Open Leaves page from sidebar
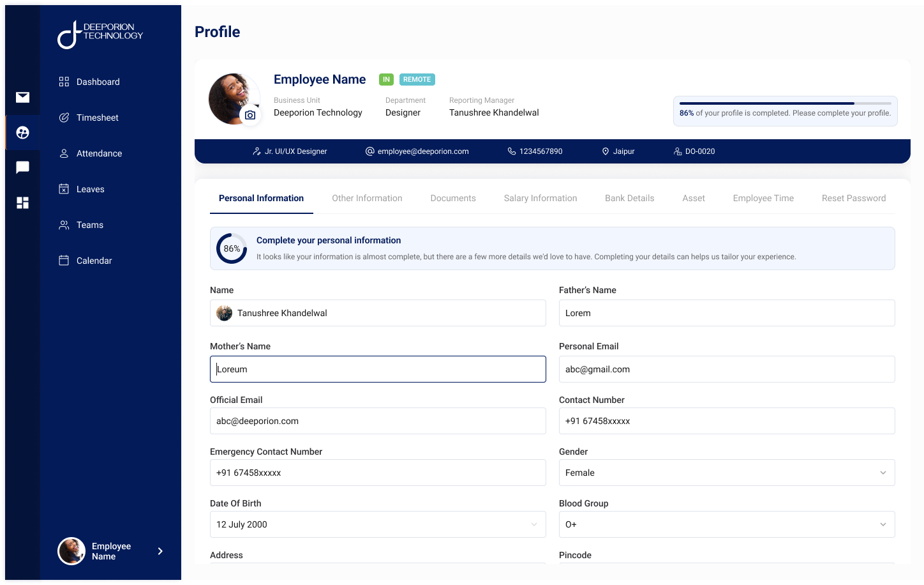The image size is (924, 585). point(90,189)
